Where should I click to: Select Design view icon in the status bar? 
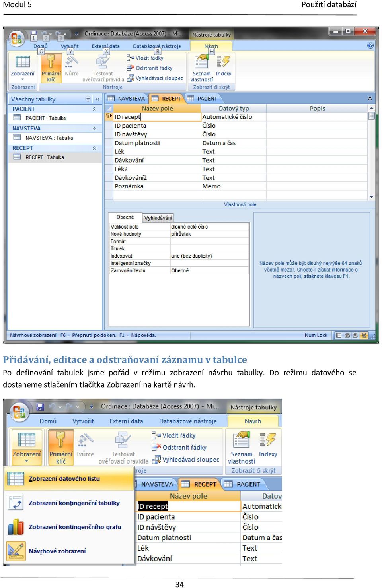coord(364,335)
